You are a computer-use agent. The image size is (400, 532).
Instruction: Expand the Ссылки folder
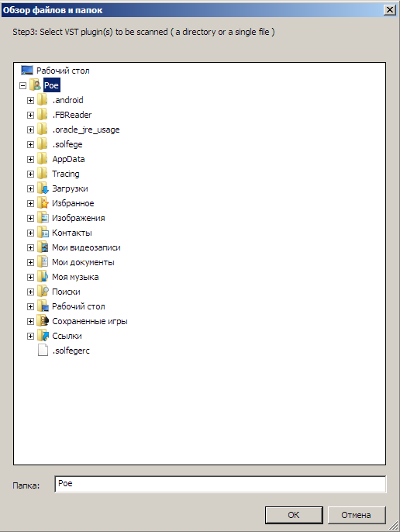click(30, 337)
